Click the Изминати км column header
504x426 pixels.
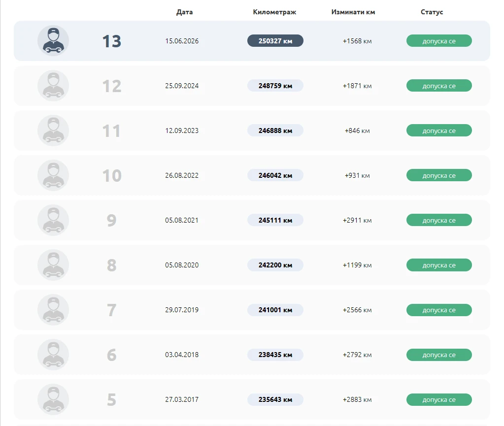pos(353,12)
